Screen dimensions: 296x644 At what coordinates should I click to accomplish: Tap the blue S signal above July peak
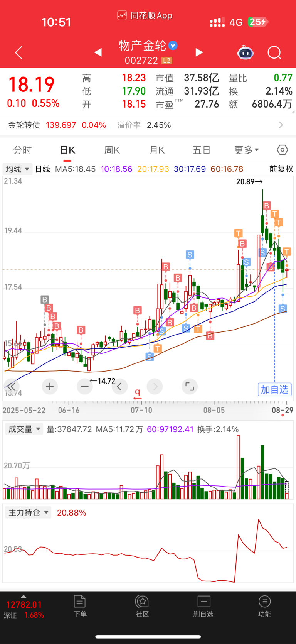click(190, 255)
